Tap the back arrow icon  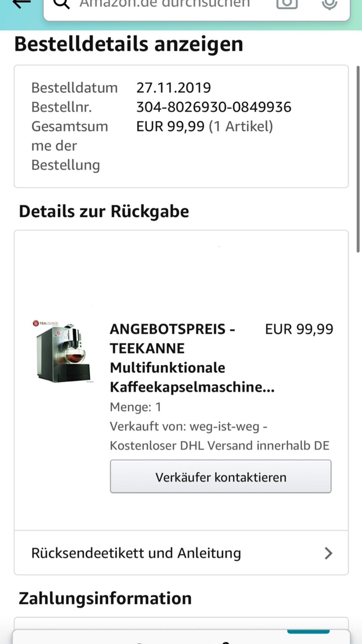pyautogui.click(x=21, y=4)
